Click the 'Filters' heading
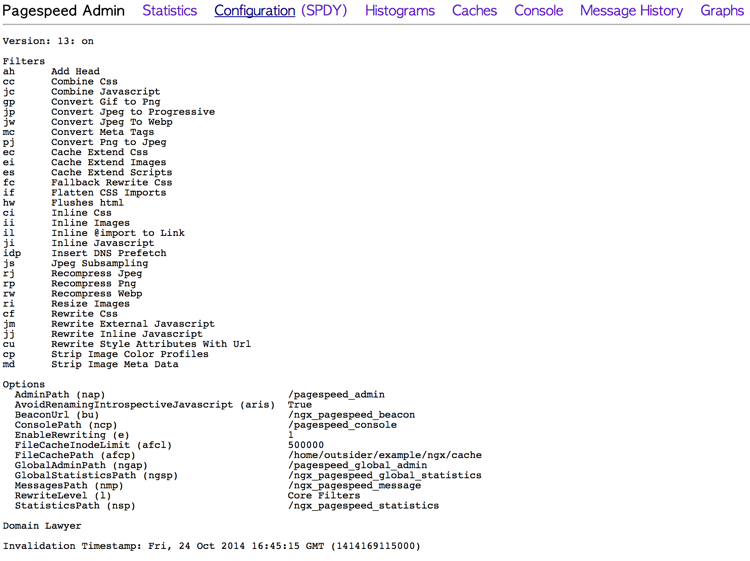Image resolution: width=750 pixels, height=561 pixels. pos(23,61)
